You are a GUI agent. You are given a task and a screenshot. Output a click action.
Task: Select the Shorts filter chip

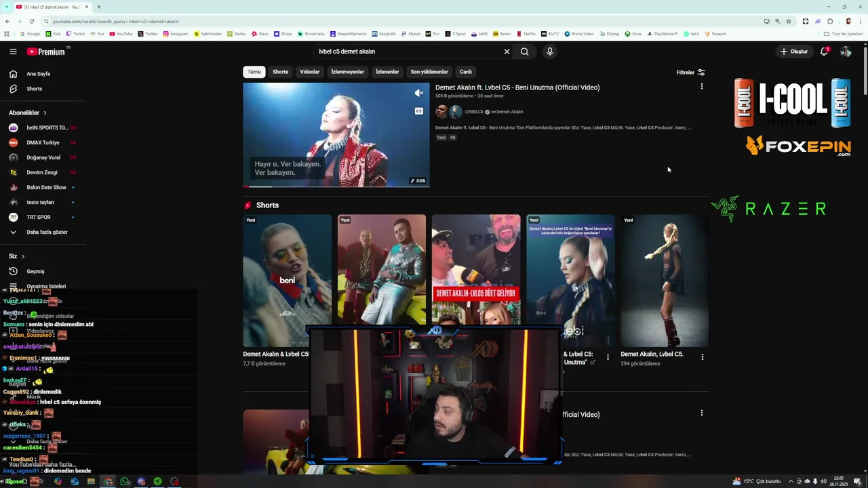tap(280, 72)
